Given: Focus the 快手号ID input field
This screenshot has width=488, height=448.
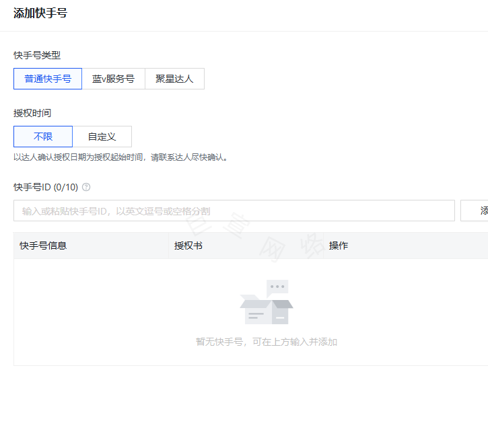Looking at the screenshot, I should tap(234, 211).
